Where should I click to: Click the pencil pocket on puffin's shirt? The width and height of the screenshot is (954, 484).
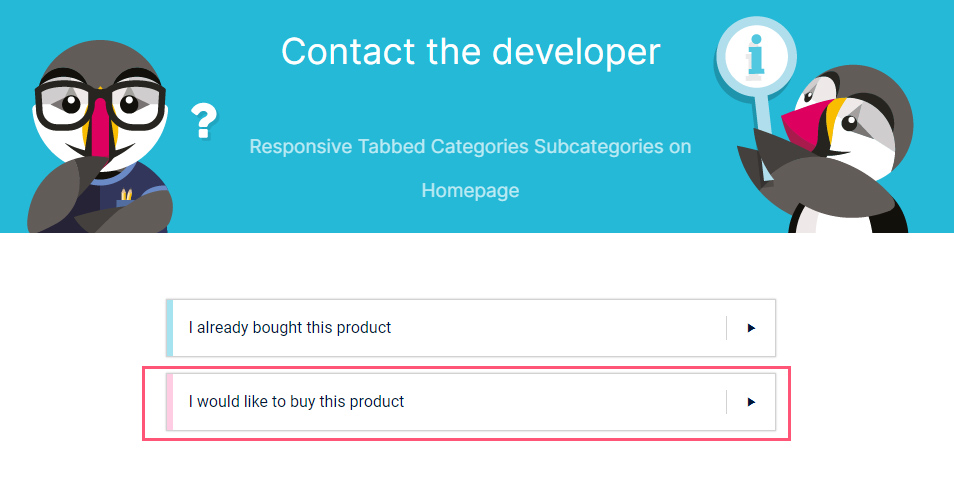coord(126,197)
